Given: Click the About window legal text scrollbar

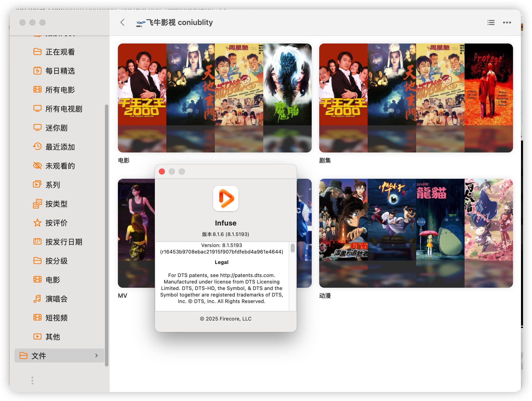Looking at the screenshot, I should coord(292,248).
